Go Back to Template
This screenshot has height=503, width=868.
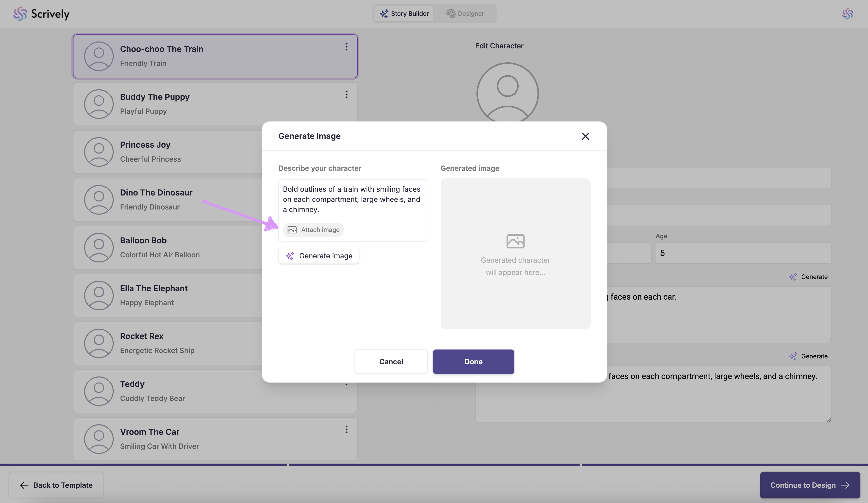pyautogui.click(x=56, y=485)
